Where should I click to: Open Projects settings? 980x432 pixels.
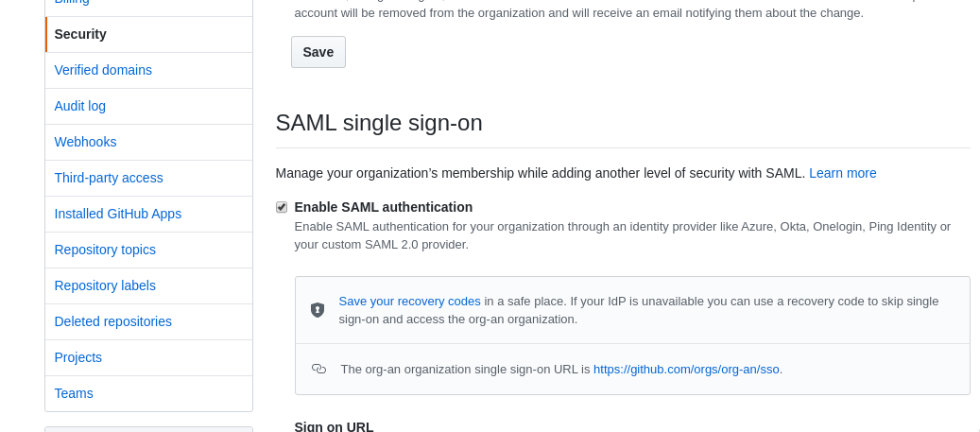[x=148, y=357]
